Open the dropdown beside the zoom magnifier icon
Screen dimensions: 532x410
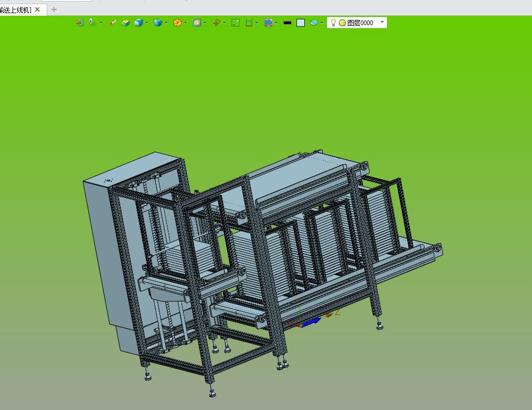[205, 23]
